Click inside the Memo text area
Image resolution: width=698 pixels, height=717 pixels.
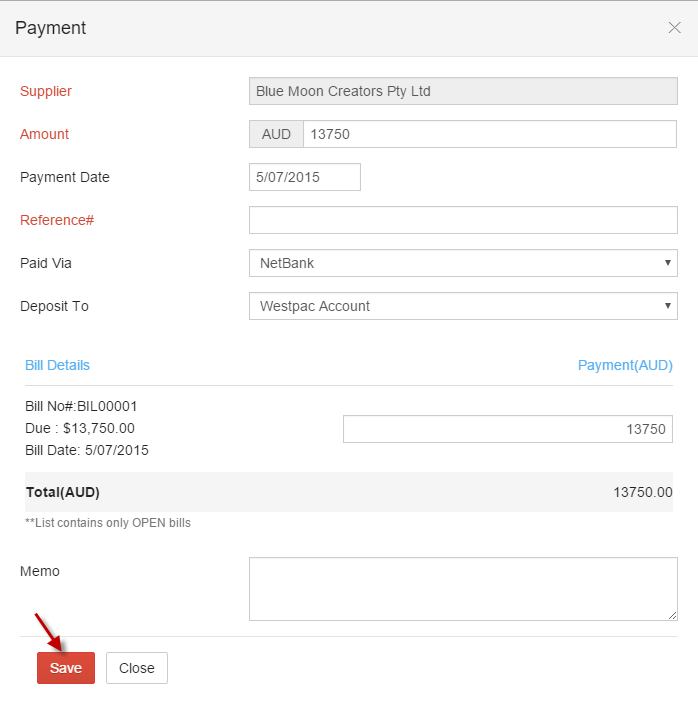coord(463,589)
